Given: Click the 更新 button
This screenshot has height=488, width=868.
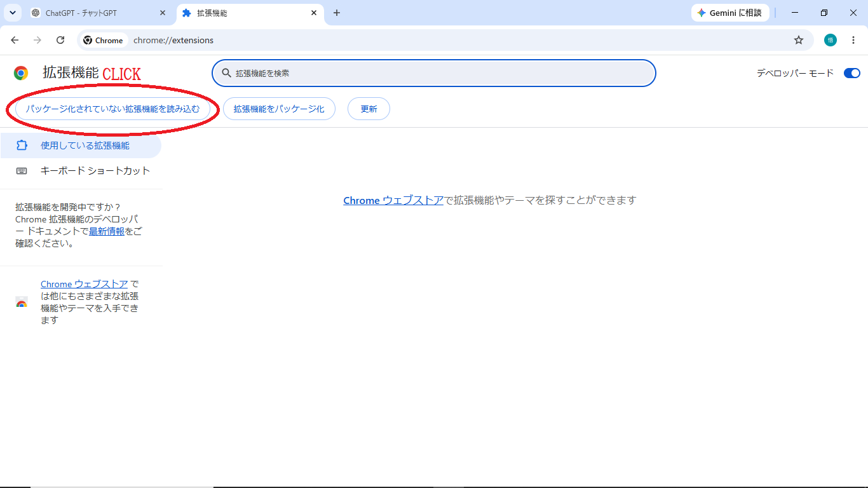Looking at the screenshot, I should pos(369,109).
